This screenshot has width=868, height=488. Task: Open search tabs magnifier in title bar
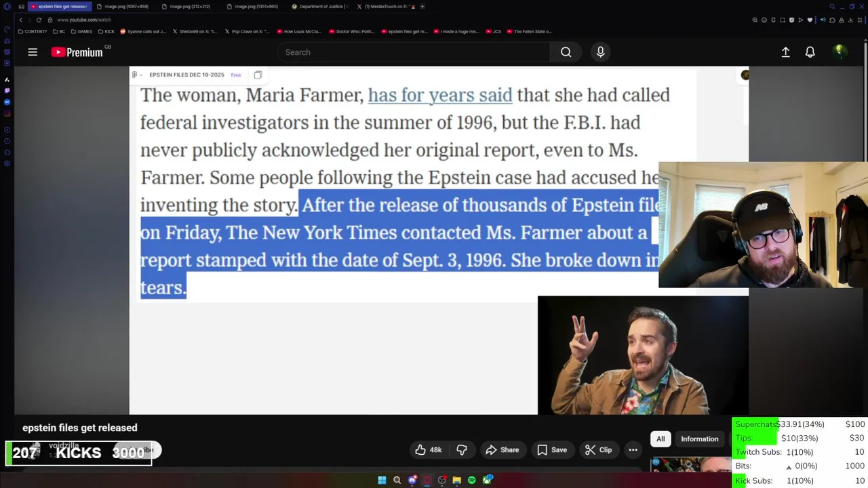pos(832,6)
